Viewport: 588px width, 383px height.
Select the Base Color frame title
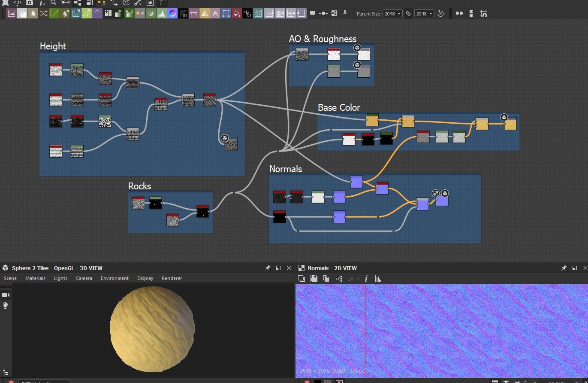pyautogui.click(x=339, y=107)
